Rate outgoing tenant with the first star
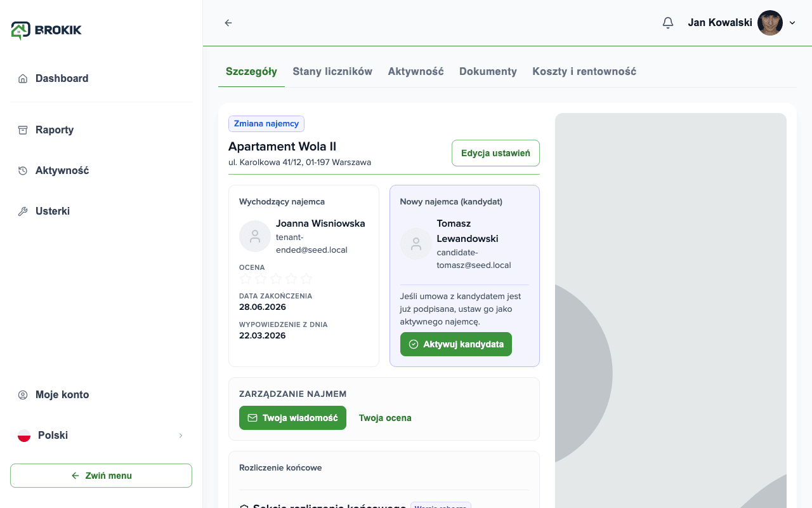Screen dimensions: 812x508 coord(246,279)
